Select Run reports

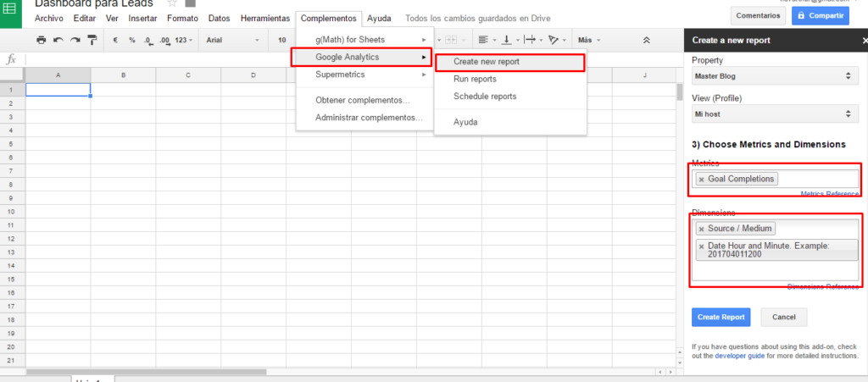(x=509, y=79)
